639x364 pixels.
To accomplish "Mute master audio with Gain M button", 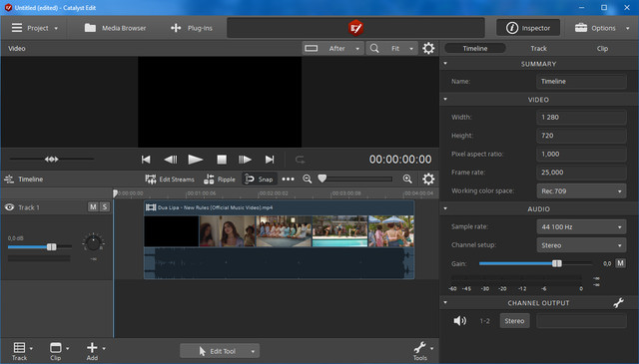I will [620, 263].
